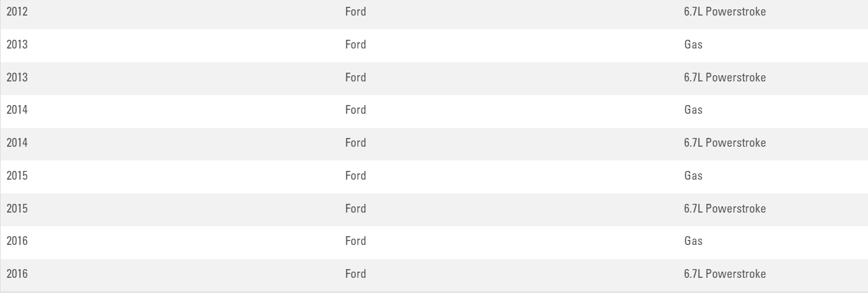868x294 pixels.
Task: Select Ford in the 2014 Powerstroke row
Action: click(355, 143)
